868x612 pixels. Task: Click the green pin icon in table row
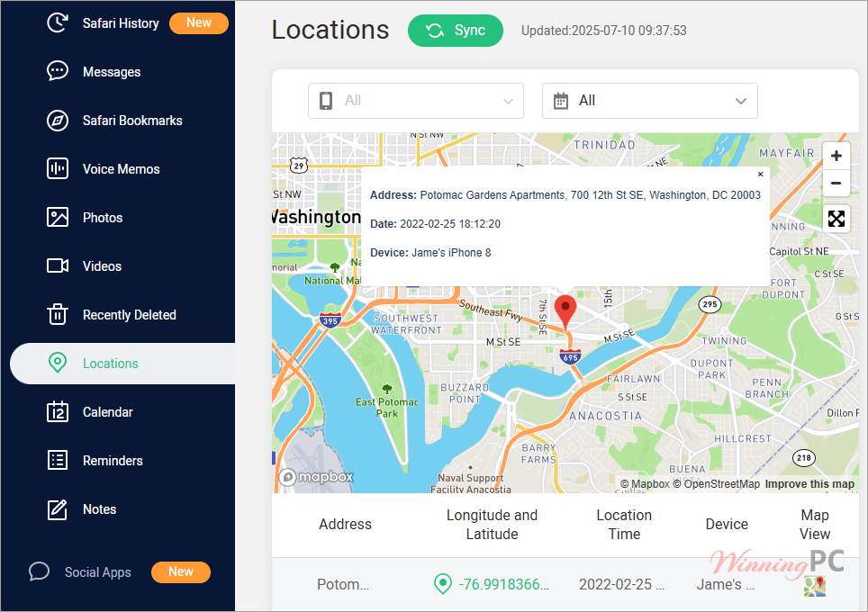(443, 584)
